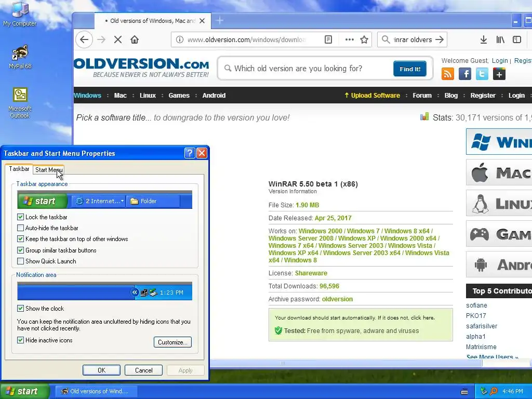Click the dark plus share icon

[499, 74]
